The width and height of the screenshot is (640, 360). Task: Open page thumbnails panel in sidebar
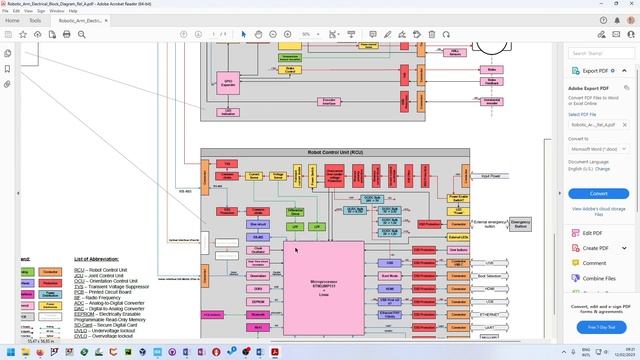click(8, 53)
